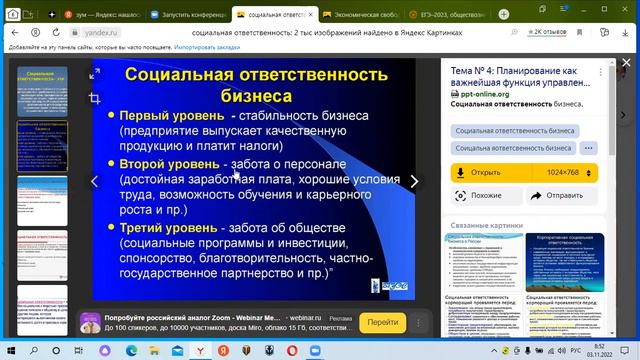Switch to the 'Запустить конференцию' tab
640x360 pixels.
click(188, 14)
